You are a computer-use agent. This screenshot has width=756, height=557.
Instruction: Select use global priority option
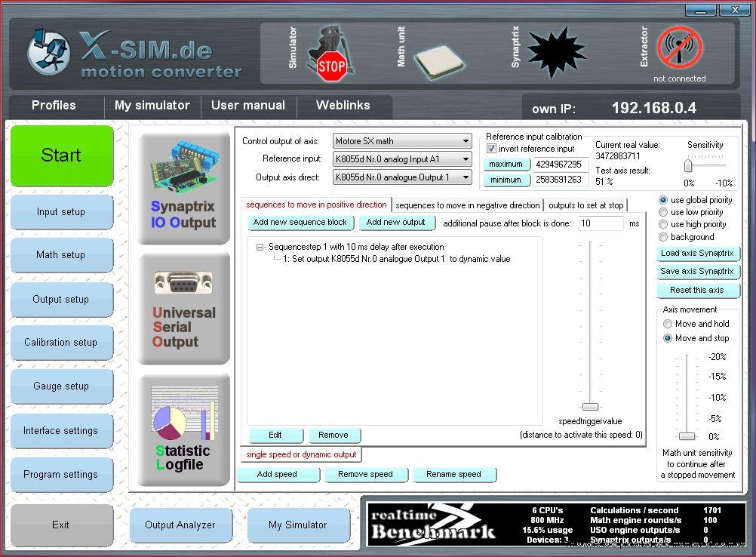663,200
